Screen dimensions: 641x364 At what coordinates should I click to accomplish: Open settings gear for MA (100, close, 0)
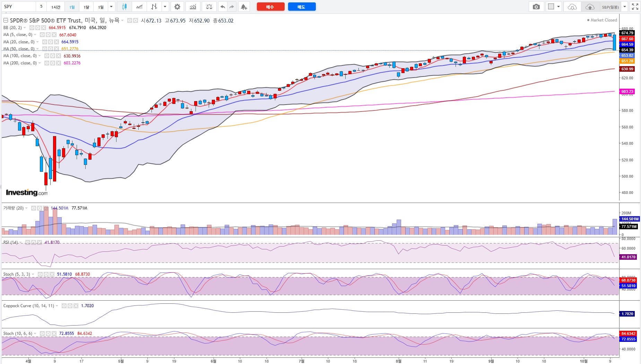coord(53,56)
